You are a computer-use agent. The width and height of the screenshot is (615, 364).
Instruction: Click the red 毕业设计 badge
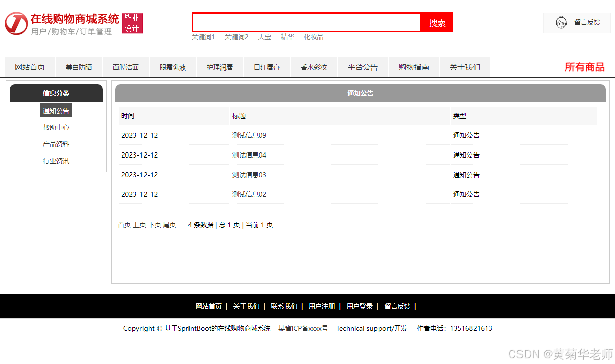click(x=132, y=24)
